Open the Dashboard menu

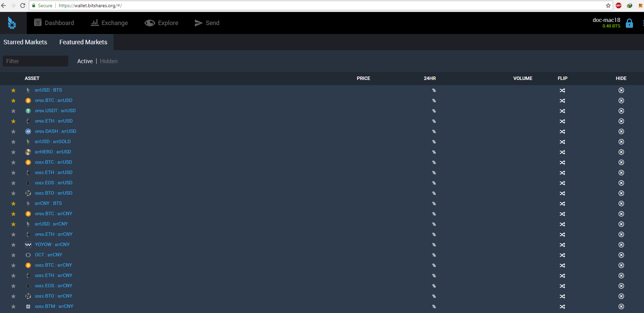click(54, 23)
